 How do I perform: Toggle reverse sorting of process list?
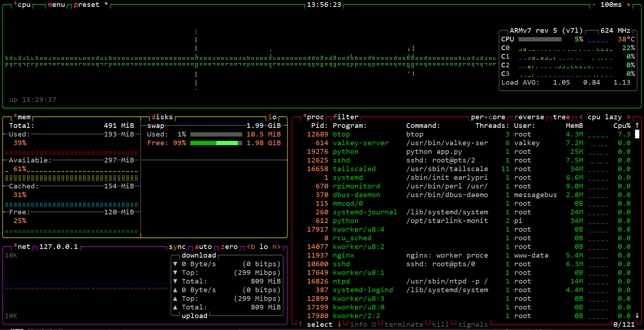(x=529, y=117)
